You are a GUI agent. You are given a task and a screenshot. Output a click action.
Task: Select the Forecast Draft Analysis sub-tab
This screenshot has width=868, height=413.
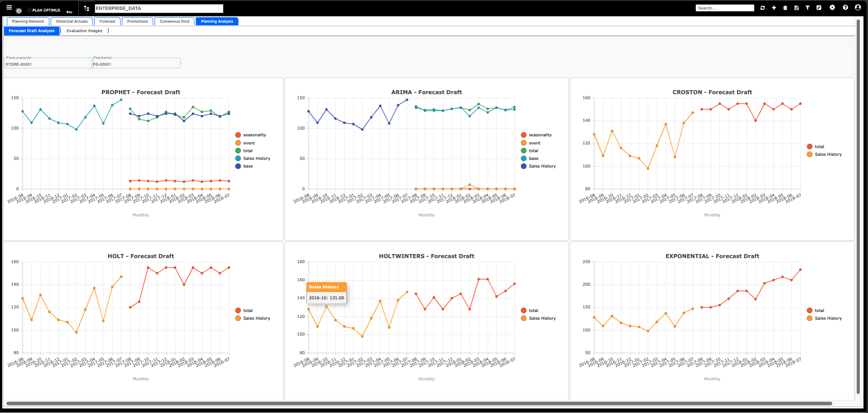pos(32,31)
